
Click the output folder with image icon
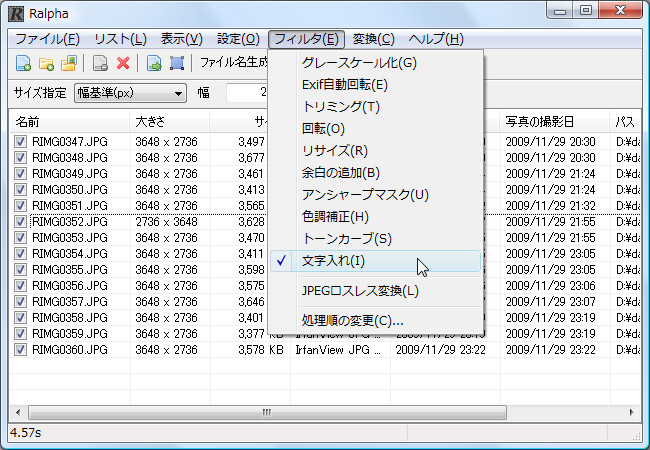69,63
